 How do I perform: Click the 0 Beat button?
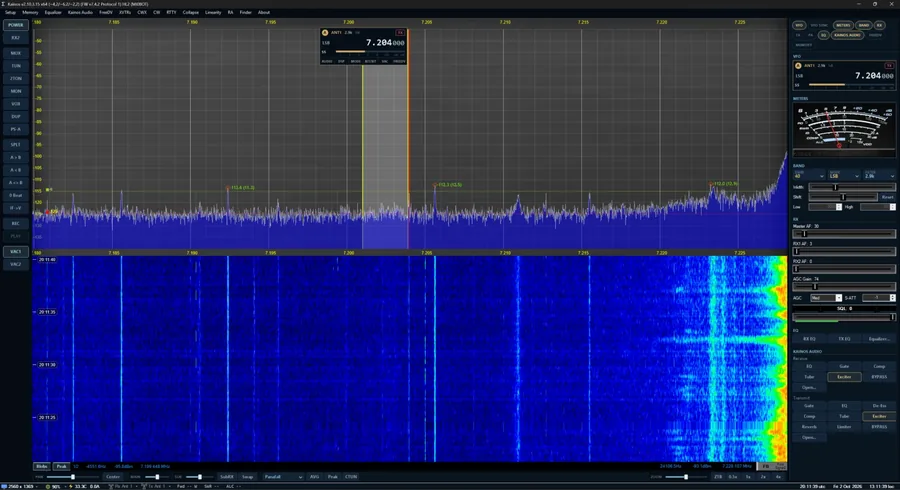click(15, 195)
